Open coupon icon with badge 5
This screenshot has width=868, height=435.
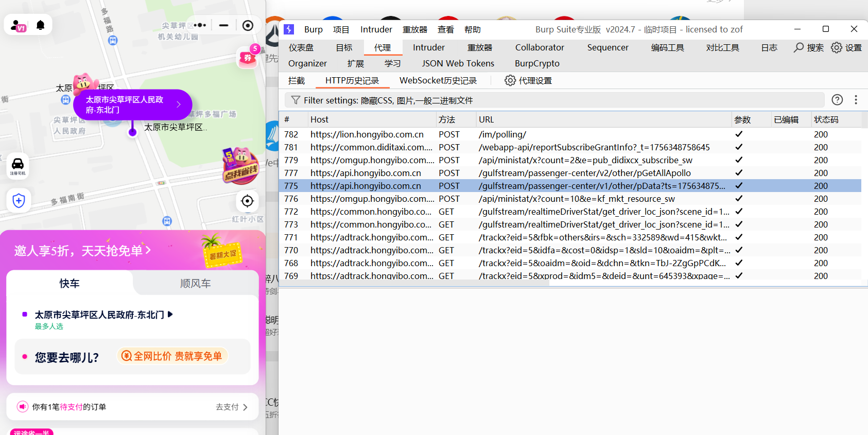pyautogui.click(x=248, y=57)
